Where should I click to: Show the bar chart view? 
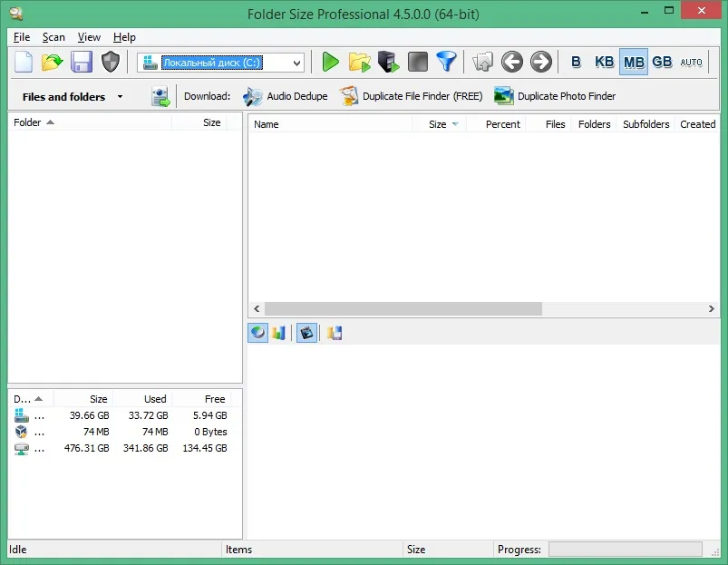(278, 333)
